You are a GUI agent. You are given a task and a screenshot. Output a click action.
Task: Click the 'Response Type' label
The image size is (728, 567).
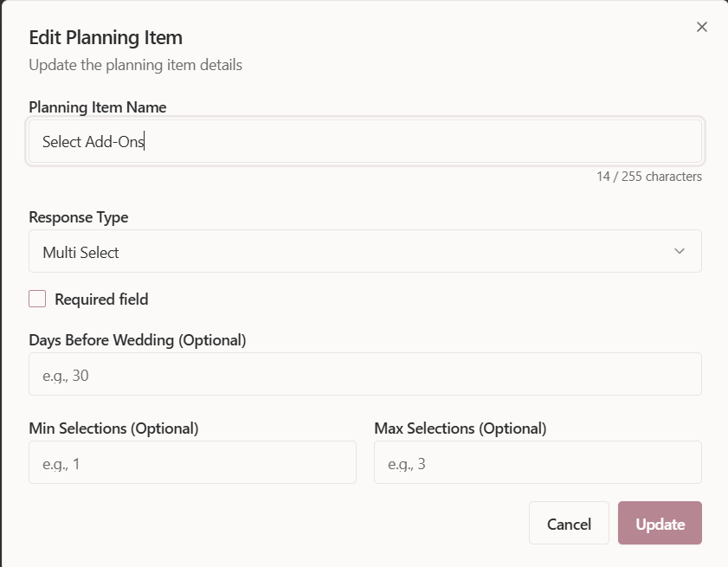coord(79,217)
